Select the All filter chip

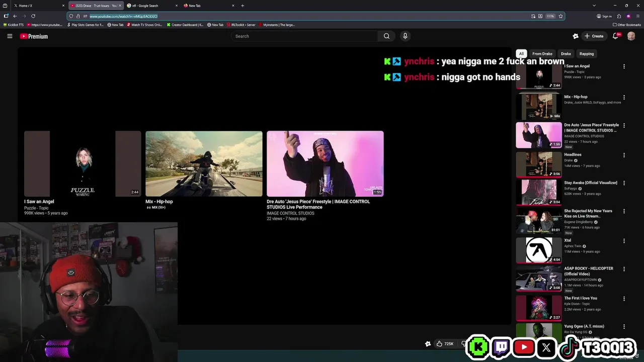point(521,54)
